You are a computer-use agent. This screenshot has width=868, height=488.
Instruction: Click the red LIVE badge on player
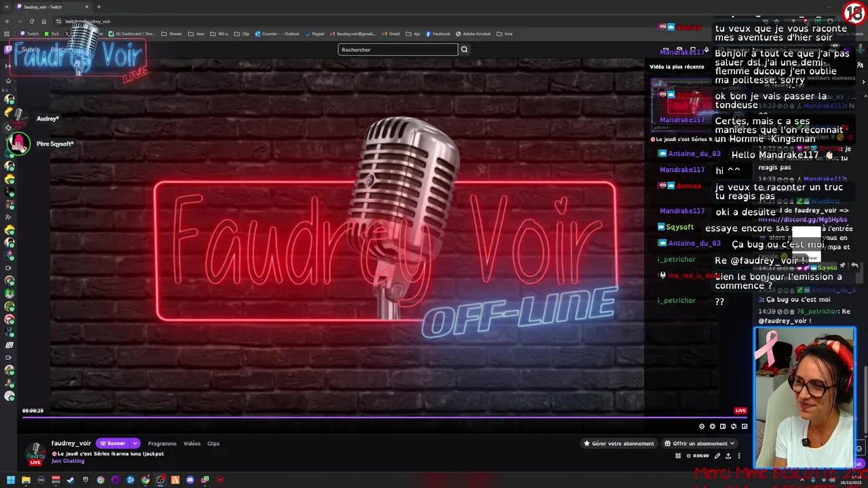(x=741, y=410)
